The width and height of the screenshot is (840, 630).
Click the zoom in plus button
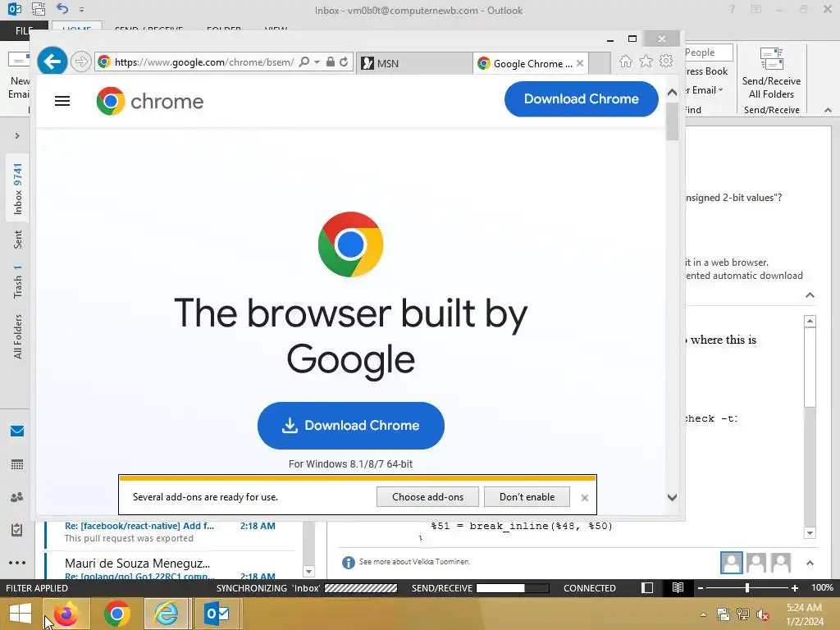(x=794, y=588)
